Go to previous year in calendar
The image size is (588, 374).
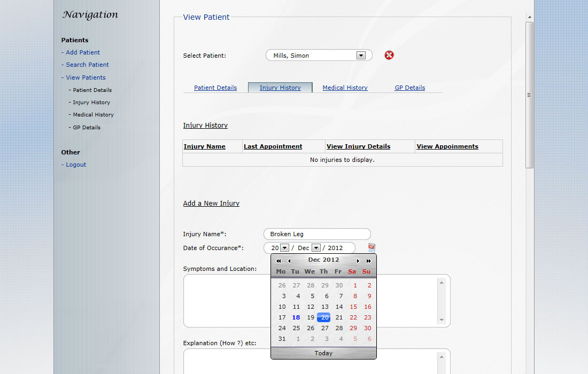coord(278,261)
